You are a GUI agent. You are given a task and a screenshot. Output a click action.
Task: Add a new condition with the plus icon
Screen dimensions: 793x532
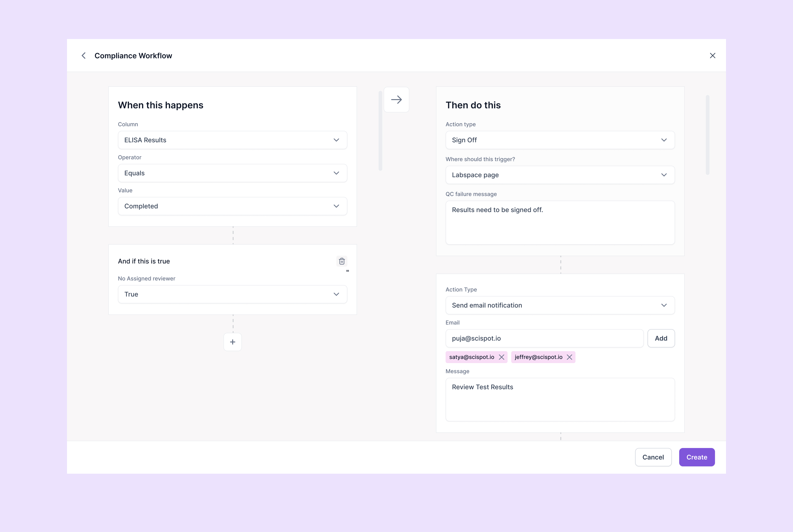(x=232, y=342)
